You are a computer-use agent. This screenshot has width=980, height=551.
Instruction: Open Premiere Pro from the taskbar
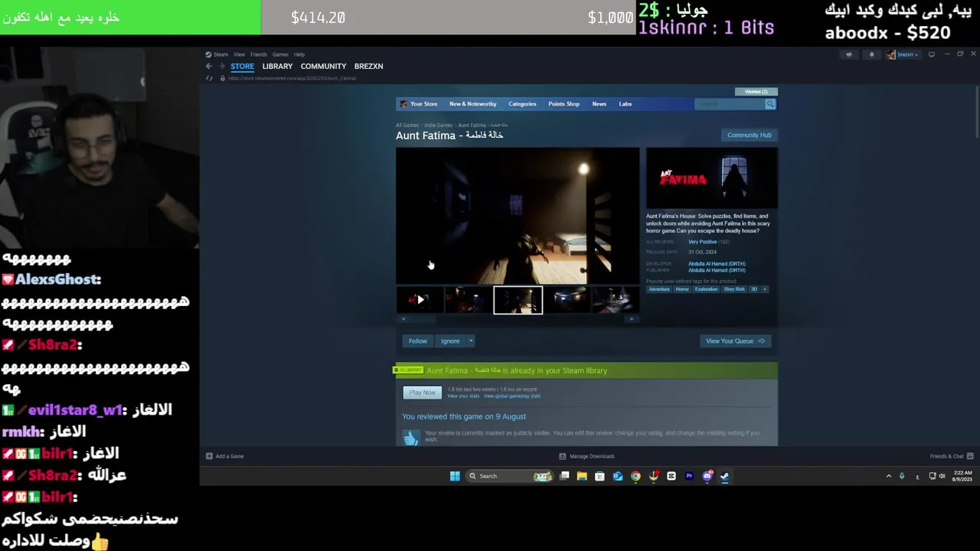689,476
